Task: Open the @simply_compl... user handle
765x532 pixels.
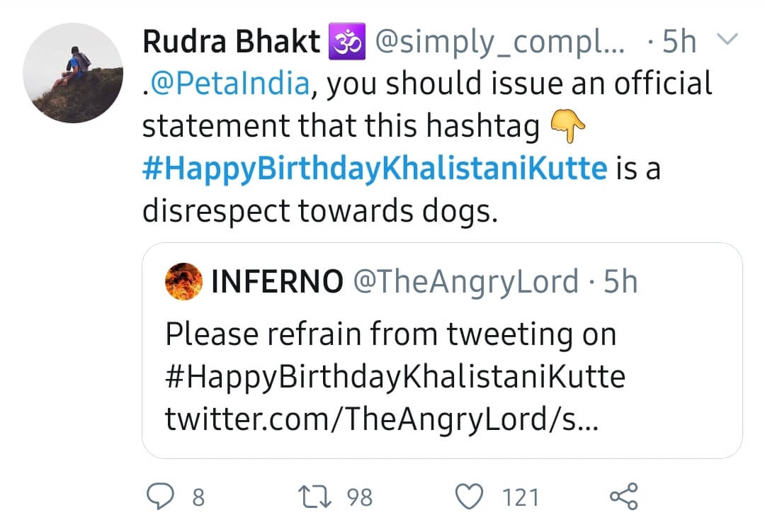Action: (499, 43)
